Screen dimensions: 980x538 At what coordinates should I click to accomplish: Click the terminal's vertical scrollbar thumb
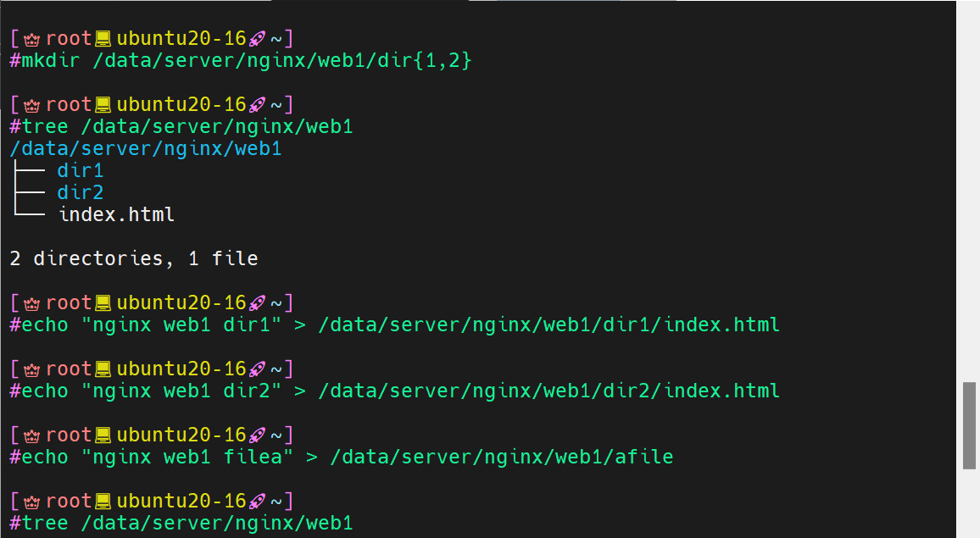click(969, 425)
